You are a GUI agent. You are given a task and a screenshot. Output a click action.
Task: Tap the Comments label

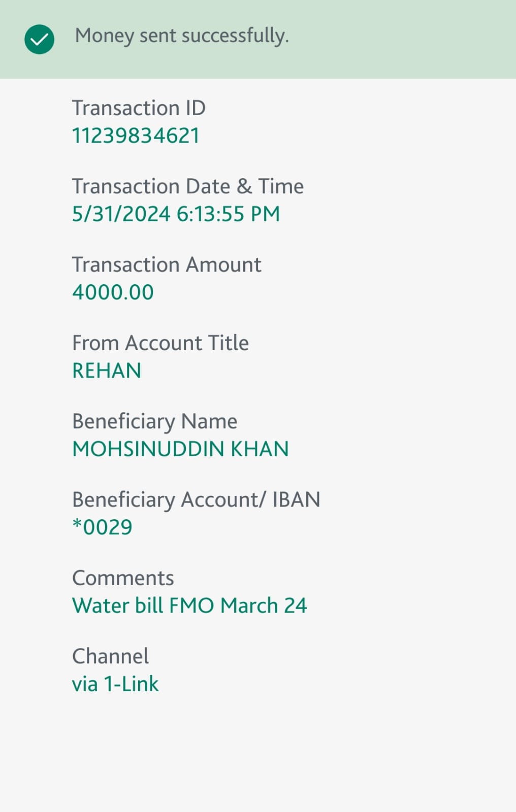[123, 578]
